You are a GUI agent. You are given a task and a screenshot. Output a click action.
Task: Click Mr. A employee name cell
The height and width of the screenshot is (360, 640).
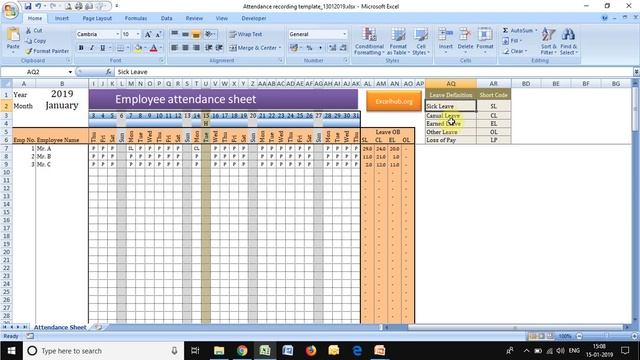tap(62, 149)
